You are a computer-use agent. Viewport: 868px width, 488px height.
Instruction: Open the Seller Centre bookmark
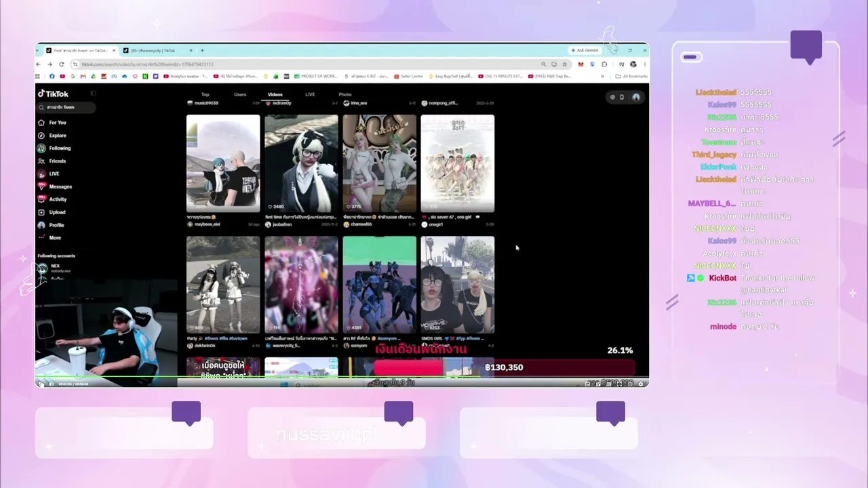coord(410,77)
